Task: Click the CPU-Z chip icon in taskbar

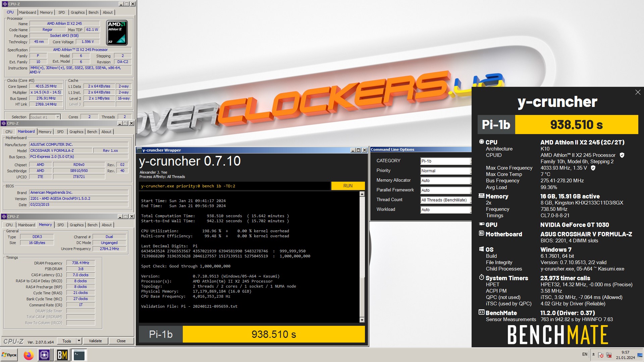Action: tap(44, 355)
